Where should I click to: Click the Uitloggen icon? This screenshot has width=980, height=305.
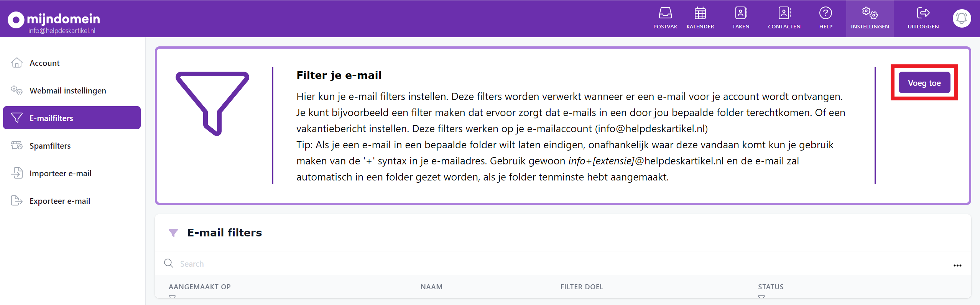(x=923, y=13)
